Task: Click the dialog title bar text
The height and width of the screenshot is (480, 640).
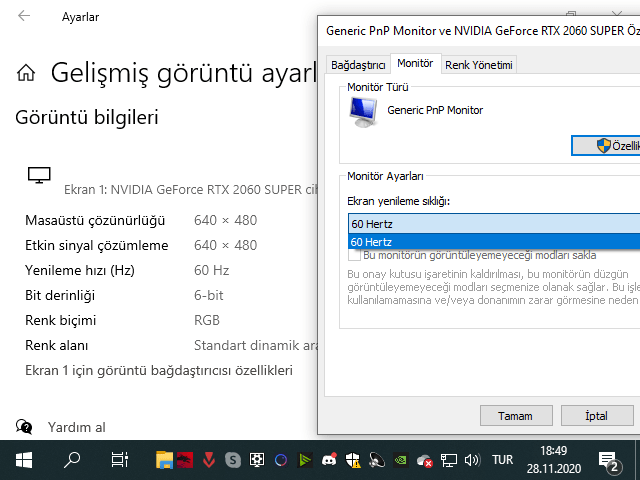Action: point(483,31)
